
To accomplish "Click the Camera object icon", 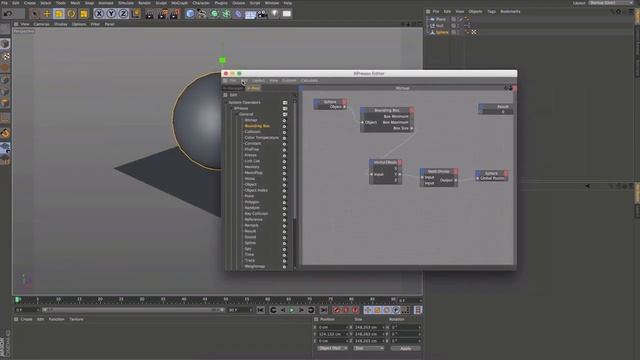I will point(262,14).
